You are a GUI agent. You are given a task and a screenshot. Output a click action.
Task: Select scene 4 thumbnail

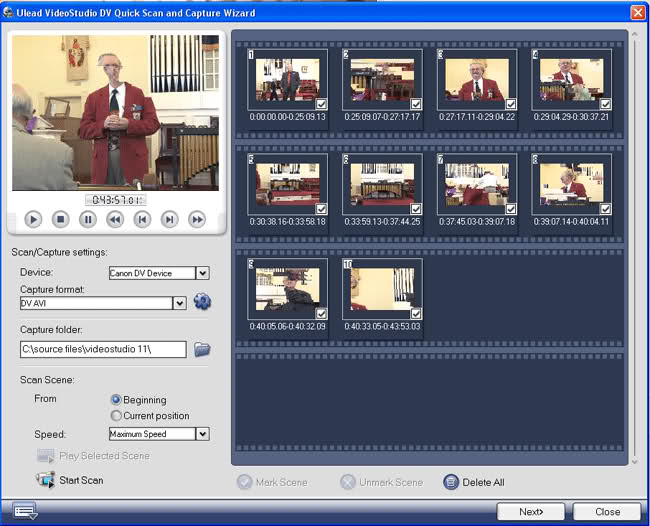572,80
